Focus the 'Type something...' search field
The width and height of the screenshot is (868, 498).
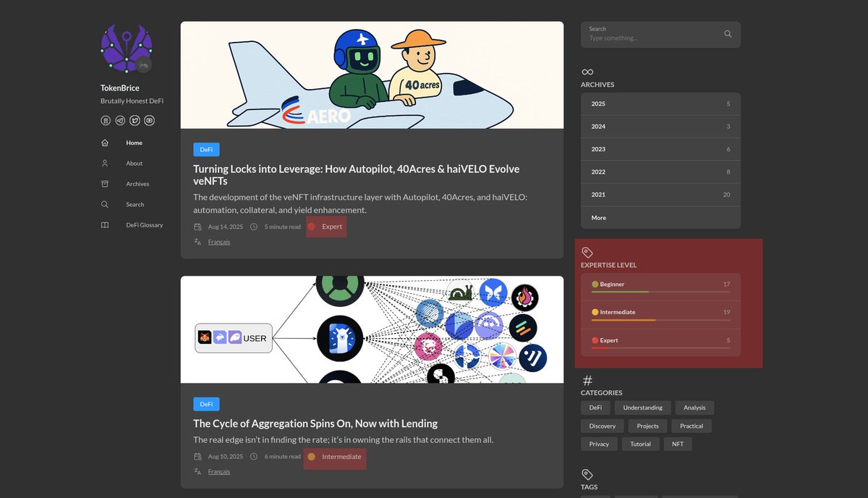tap(660, 35)
